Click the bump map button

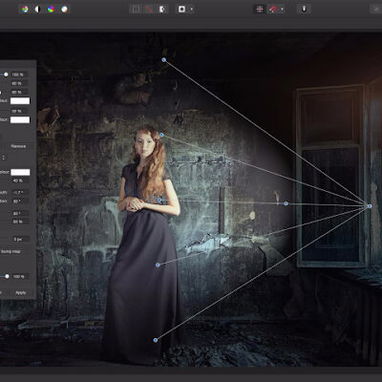coord(11,252)
